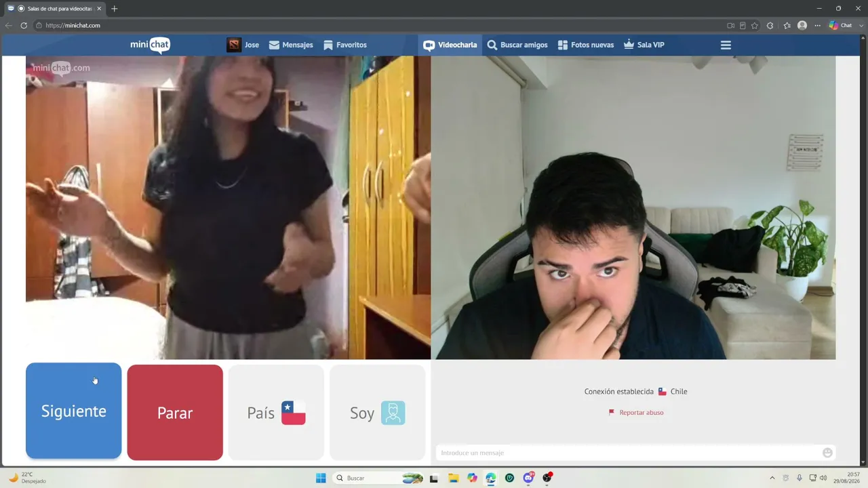Open the minichat logo home link

pyautogui.click(x=150, y=45)
